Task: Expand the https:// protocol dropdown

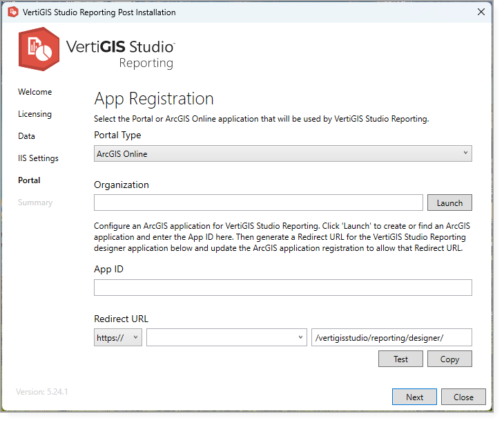Action: (x=118, y=337)
